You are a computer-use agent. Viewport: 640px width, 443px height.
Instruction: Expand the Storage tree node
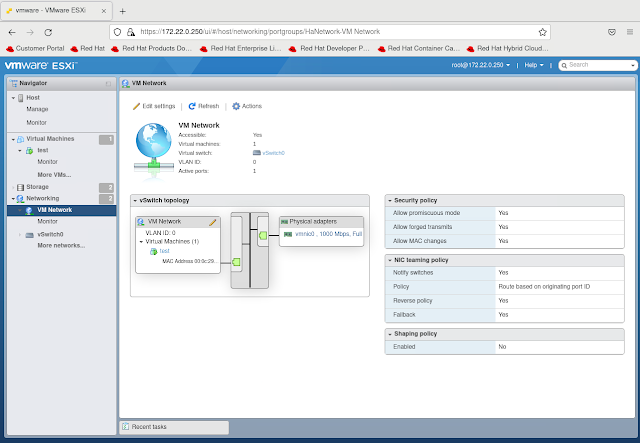pos(13,187)
